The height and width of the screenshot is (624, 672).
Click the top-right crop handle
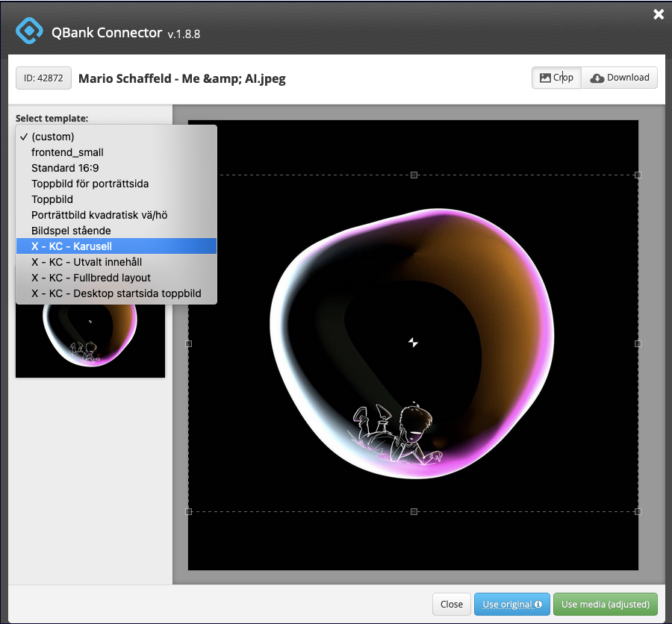(638, 175)
